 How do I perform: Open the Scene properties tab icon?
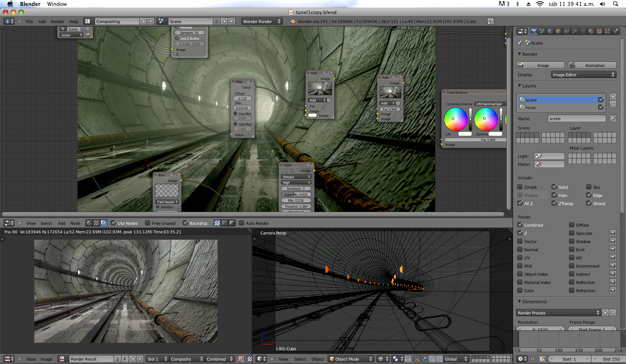(542, 31)
